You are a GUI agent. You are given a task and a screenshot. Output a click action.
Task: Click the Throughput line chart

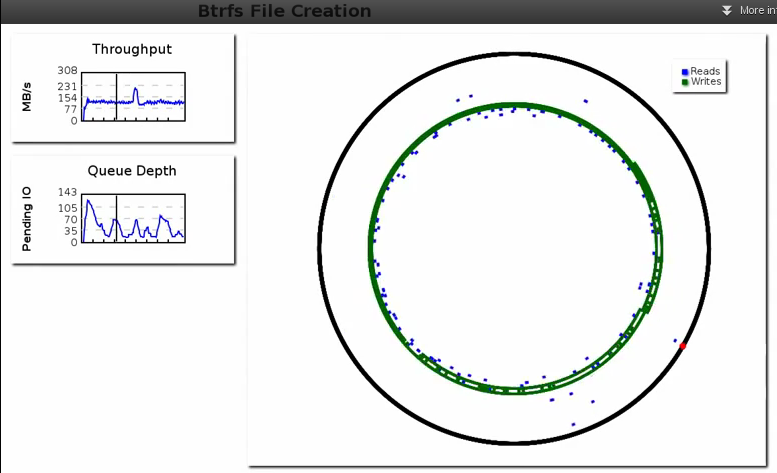[x=133, y=97]
